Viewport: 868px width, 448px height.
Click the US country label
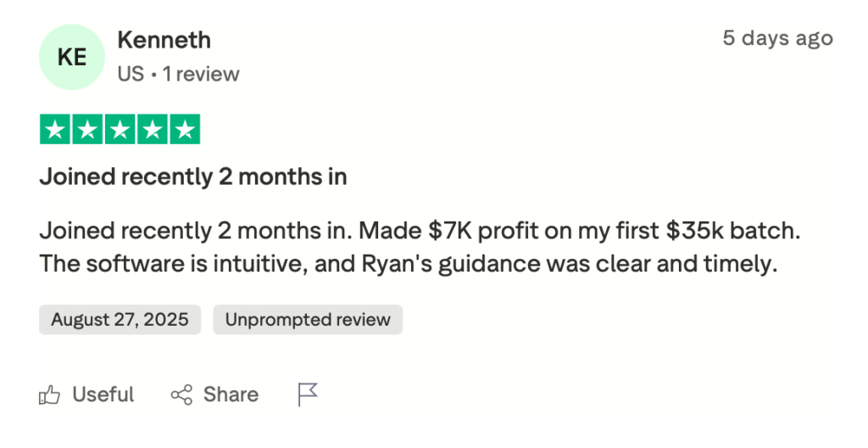(131, 75)
